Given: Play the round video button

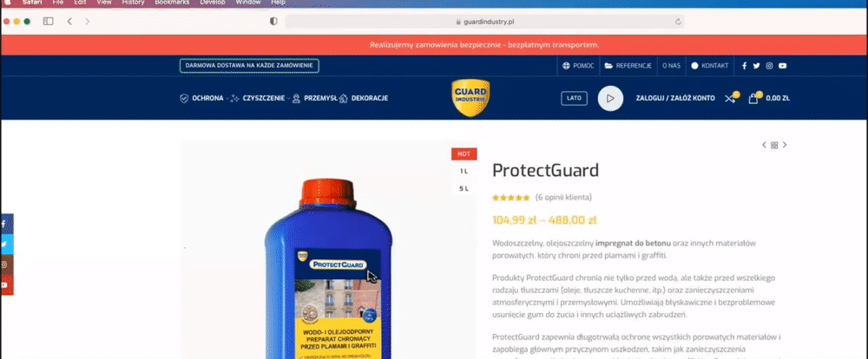Looking at the screenshot, I should [x=610, y=99].
